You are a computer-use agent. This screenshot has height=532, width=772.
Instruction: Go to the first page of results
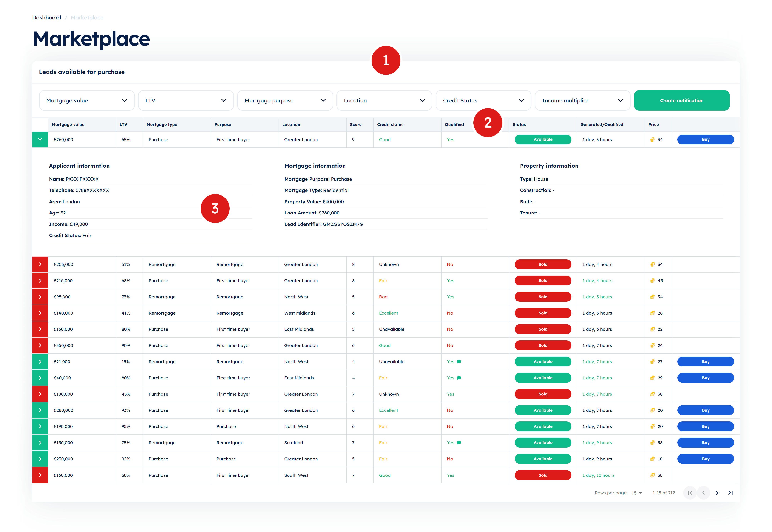point(690,493)
